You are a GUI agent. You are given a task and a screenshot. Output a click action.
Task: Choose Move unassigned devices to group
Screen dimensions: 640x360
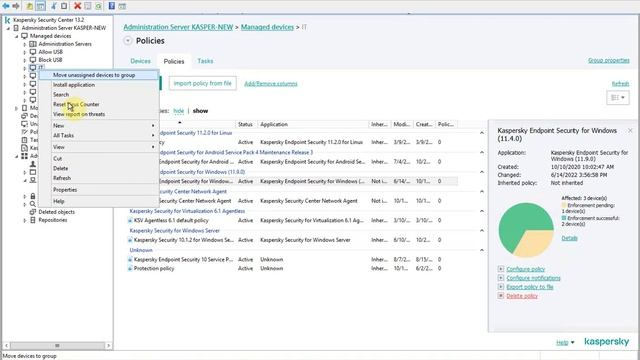[x=98, y=75]
